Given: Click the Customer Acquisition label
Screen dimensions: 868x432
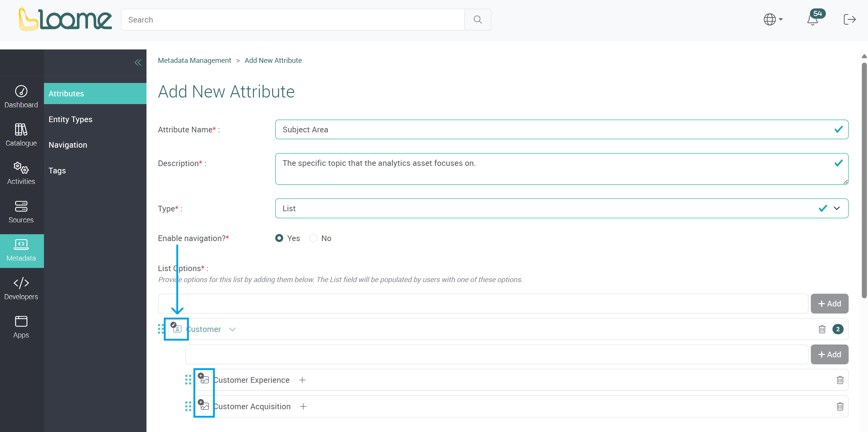Looking at the screenshot, I should point(252,406).
